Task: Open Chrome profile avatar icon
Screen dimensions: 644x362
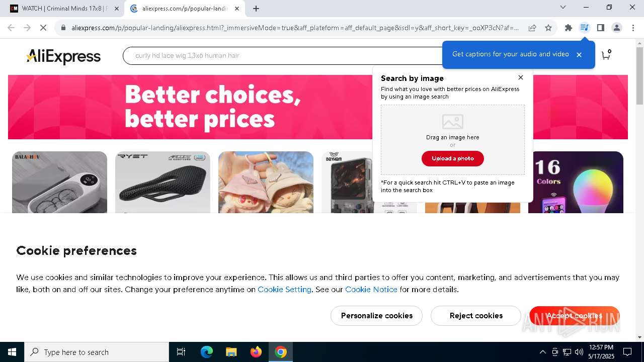Action: pos(617,28)
